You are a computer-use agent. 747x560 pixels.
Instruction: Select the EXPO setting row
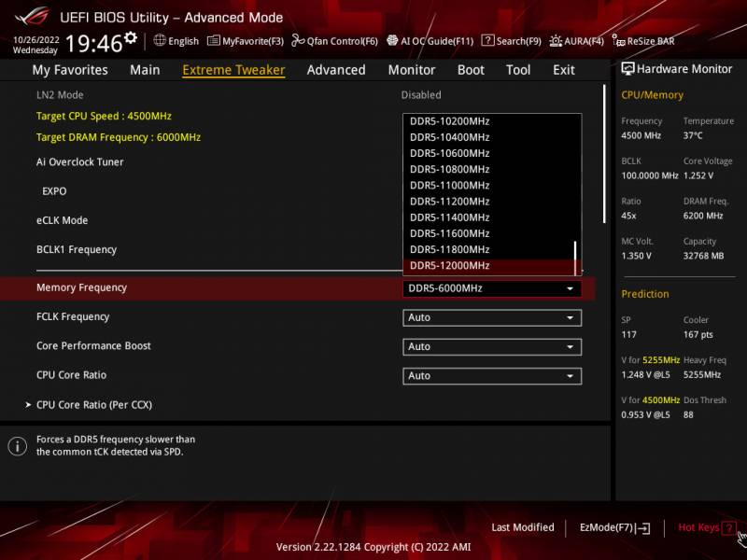point(54,191)
